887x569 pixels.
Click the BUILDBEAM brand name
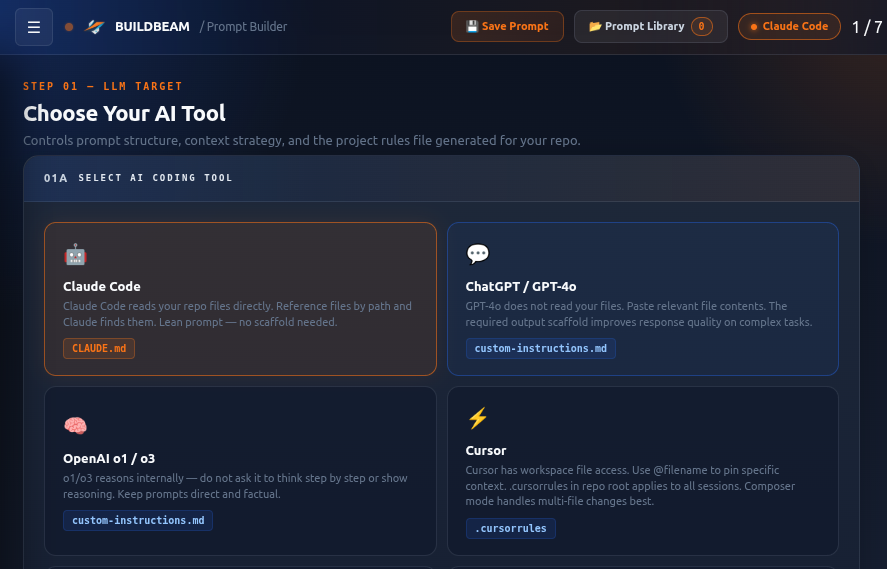[x=152, y=27]
